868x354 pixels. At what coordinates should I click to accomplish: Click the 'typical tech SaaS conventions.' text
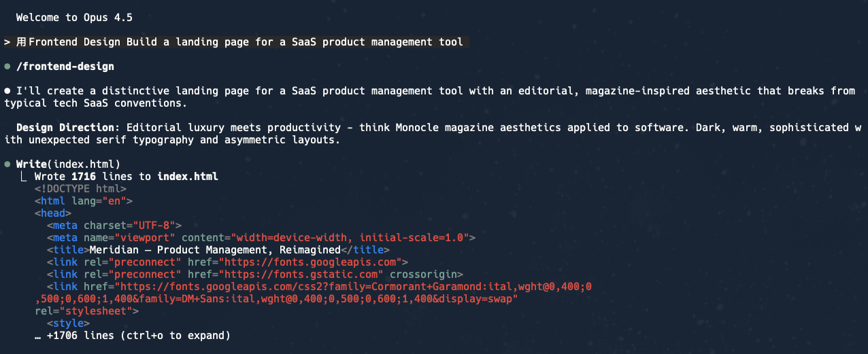point(95,103)
